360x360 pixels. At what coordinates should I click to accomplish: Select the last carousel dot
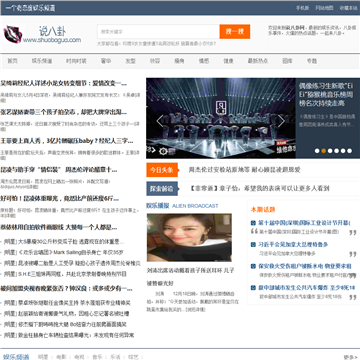pos(349,151)
